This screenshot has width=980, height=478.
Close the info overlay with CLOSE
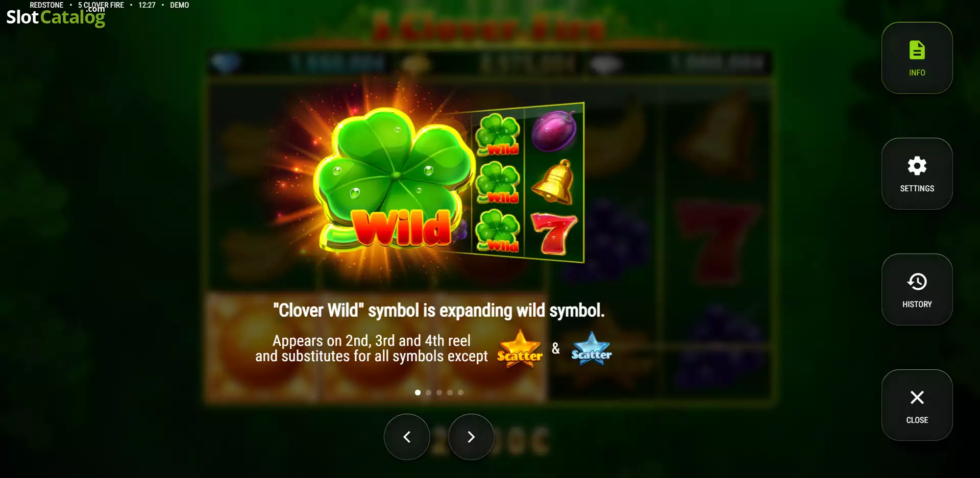click(917, 406)
